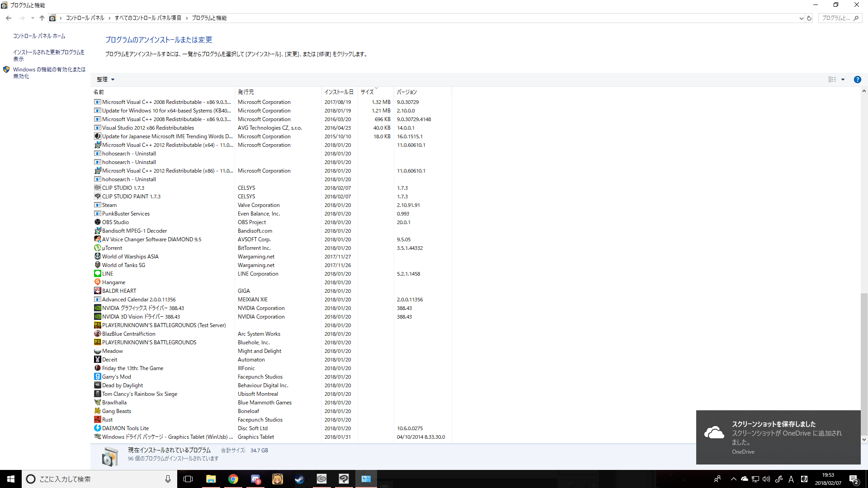Click the refresh icon in address bar
The height and width of the screenshot is (488, 868).
coord(809,18)
